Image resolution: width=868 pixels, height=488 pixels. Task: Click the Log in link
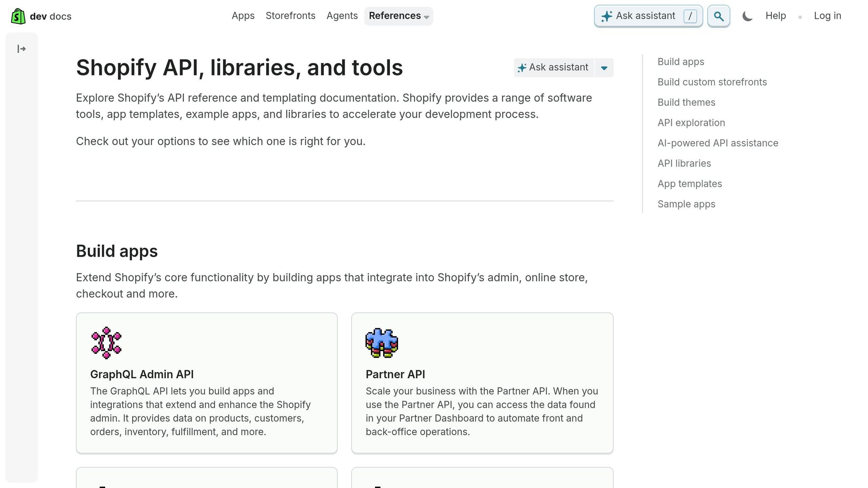point(827,16)
